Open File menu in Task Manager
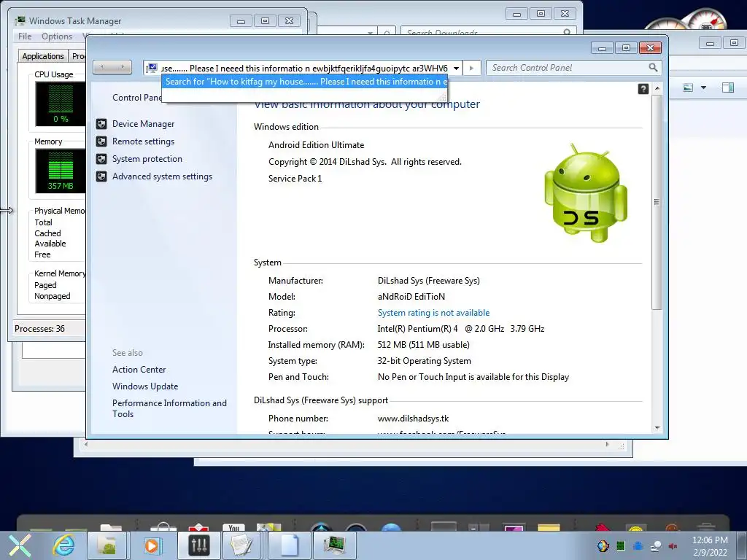The height and width of the screenshot is (560, 747). 25,36
